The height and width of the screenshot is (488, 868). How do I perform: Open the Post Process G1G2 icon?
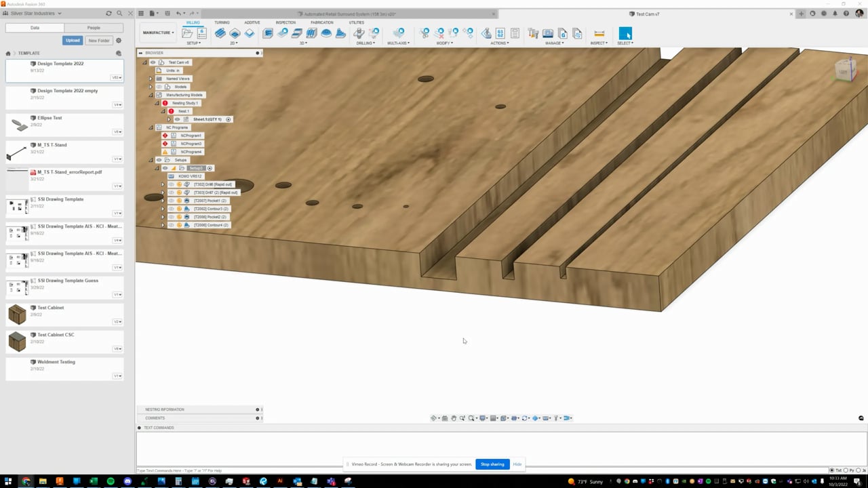coord(500,33)
